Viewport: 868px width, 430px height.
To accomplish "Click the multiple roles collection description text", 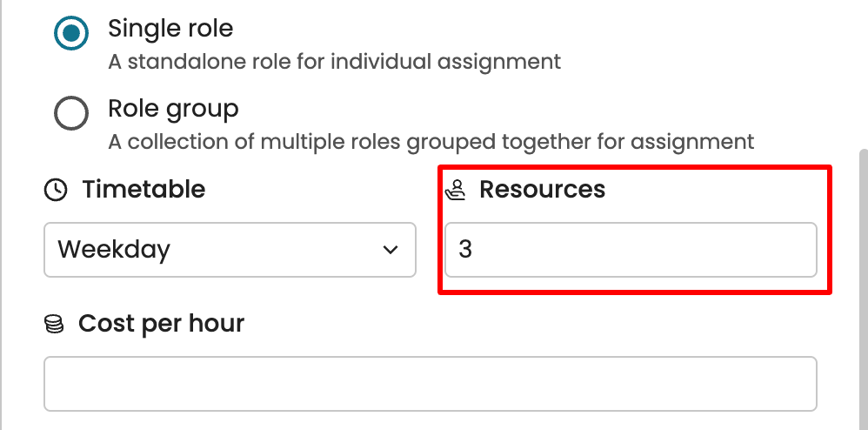I will click(431, 141).
